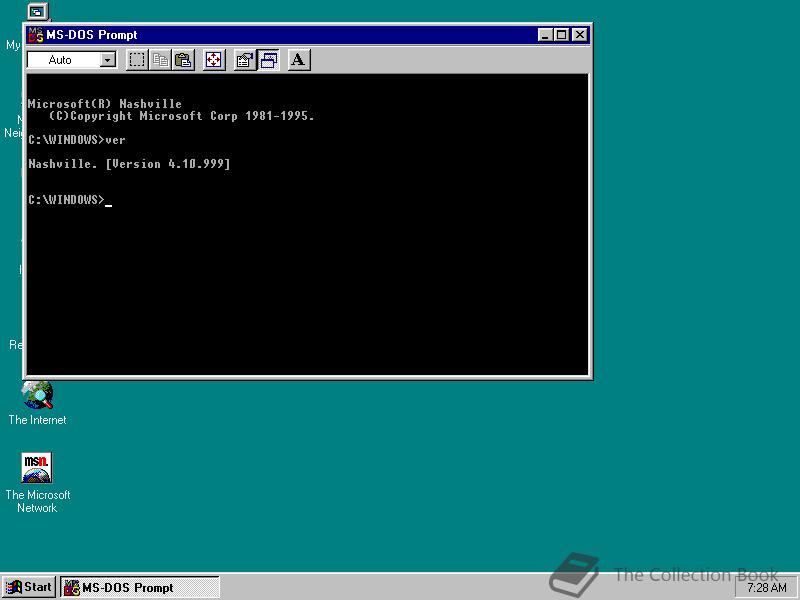Screen dimensions: 800x600
Task: Open The Microsoft Network desktop icon
Action: 37,468
